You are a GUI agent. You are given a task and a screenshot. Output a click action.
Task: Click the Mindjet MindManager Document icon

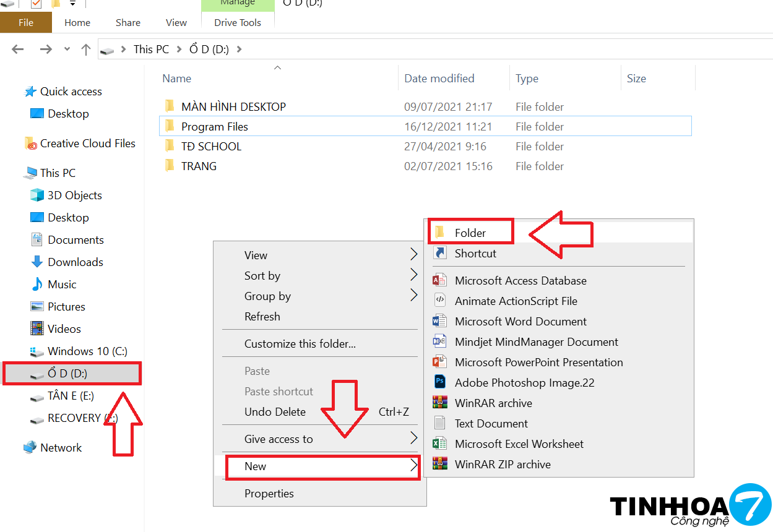coord(440,341)
